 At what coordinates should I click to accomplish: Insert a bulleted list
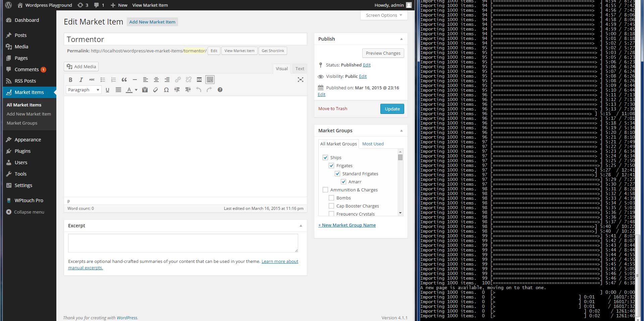[103, 80]
